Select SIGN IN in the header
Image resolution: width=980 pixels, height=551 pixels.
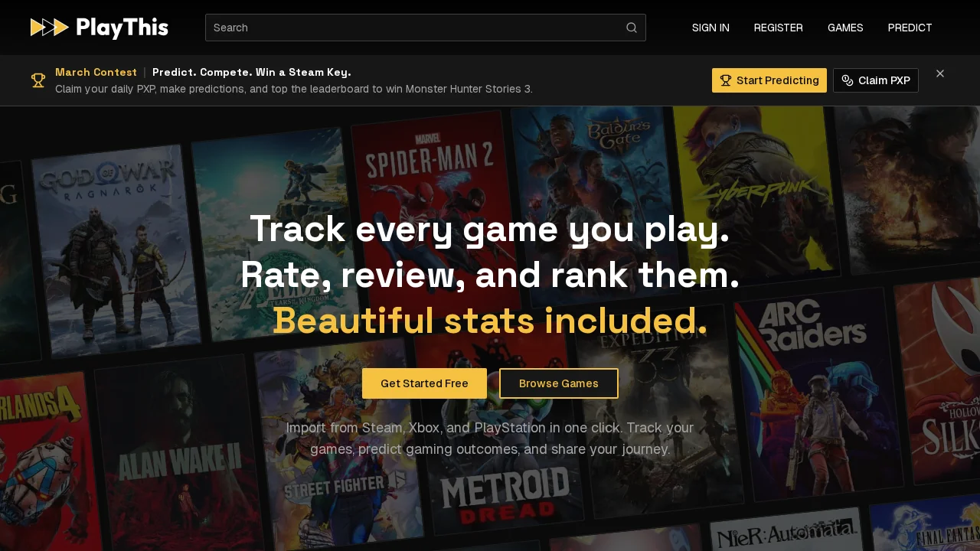point(710,28)
